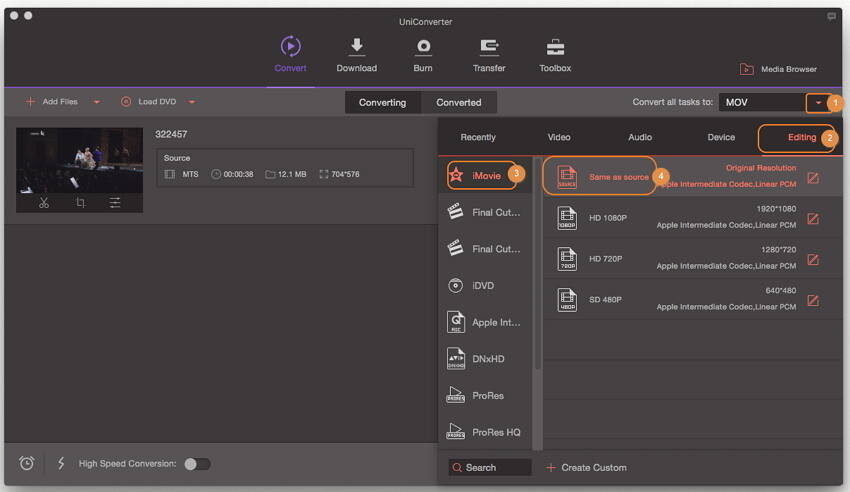Select the video 322457 thumbnail

pos(79,158)
